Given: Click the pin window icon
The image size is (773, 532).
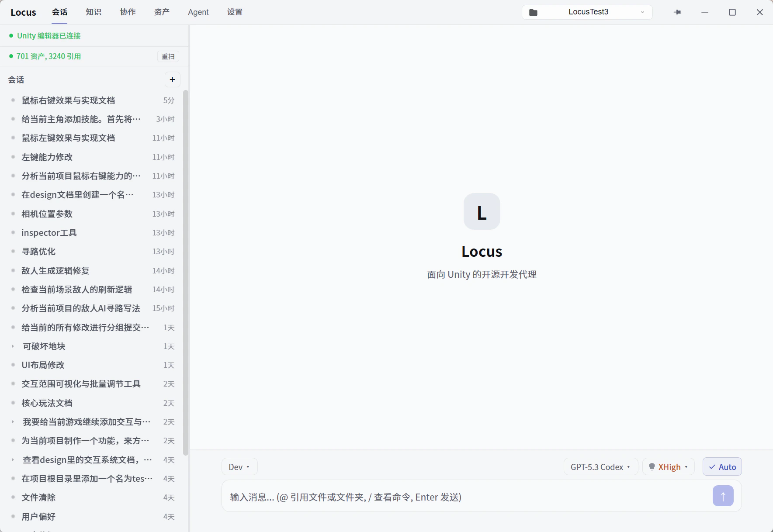Looking at the screenshot, I should pos(677,12).
